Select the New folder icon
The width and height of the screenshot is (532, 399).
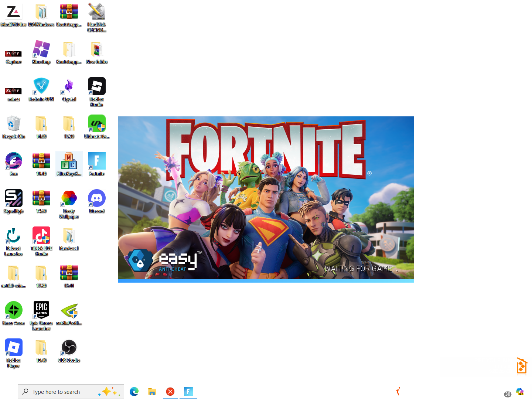click(97, 52)
